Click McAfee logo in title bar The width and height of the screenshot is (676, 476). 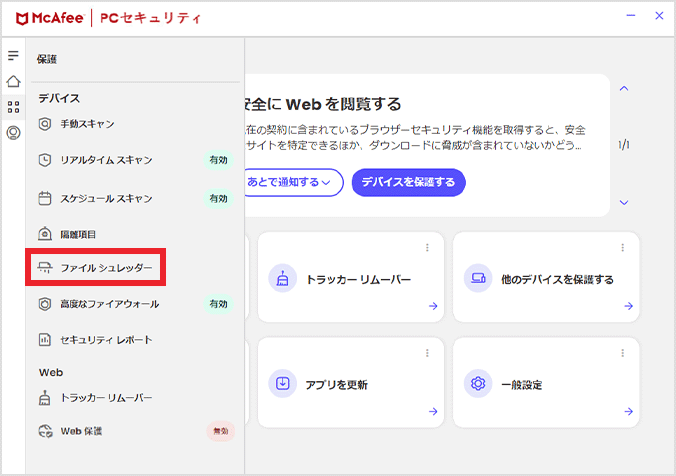click(50, 18)
